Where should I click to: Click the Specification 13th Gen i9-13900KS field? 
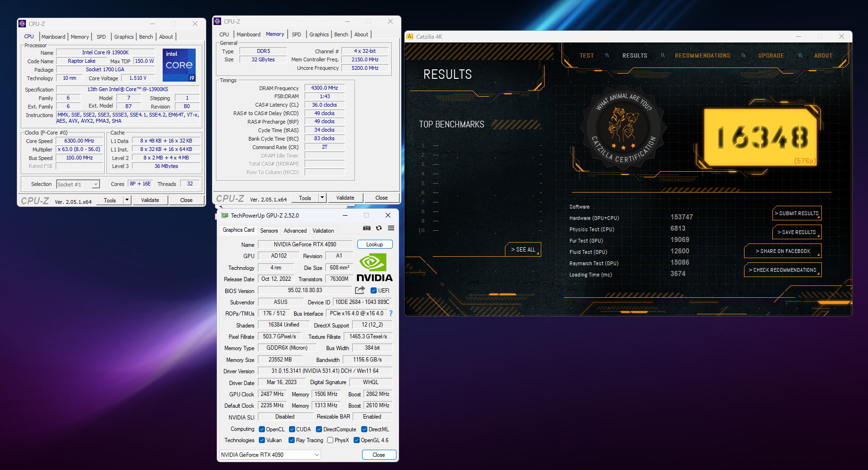(128, 89)
